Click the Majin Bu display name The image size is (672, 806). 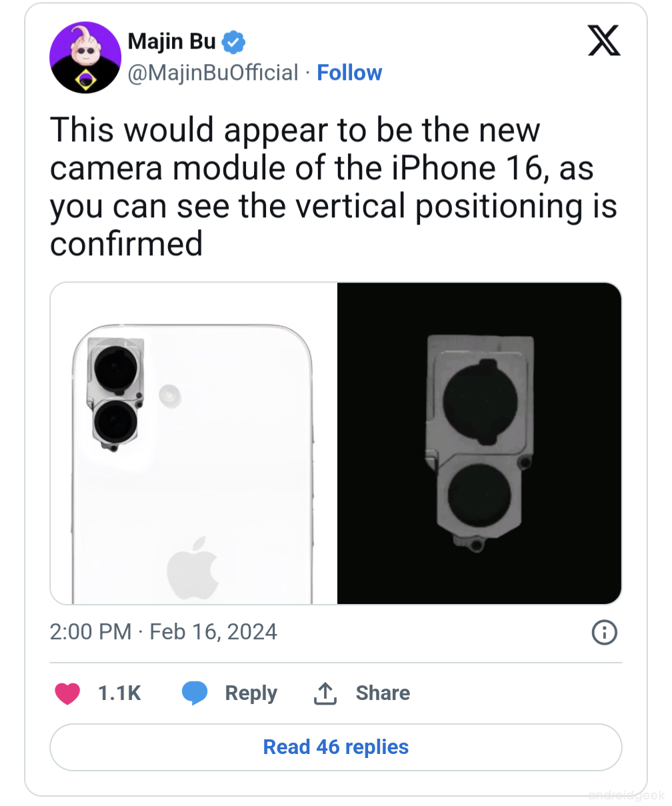(171, 41)
